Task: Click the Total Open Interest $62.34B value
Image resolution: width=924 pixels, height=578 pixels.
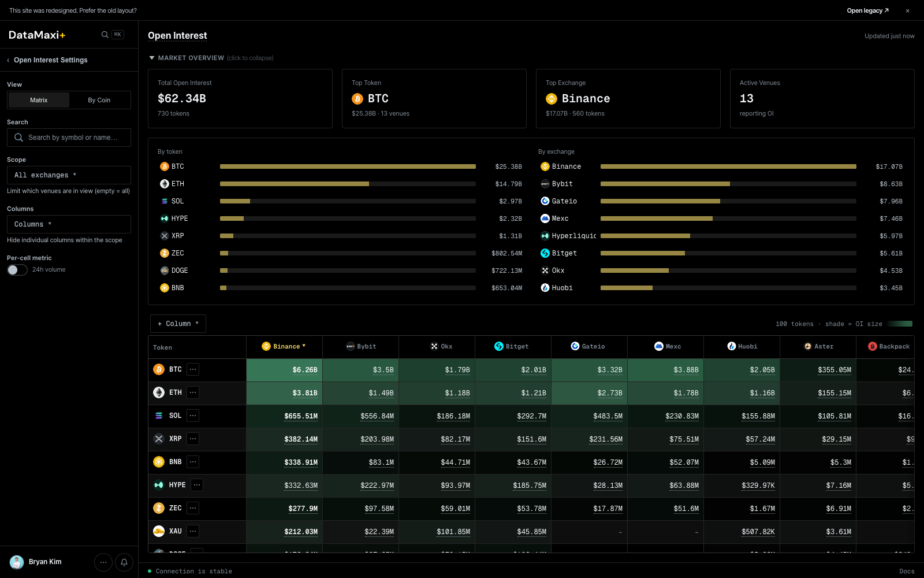Action: tap(182, 99)
